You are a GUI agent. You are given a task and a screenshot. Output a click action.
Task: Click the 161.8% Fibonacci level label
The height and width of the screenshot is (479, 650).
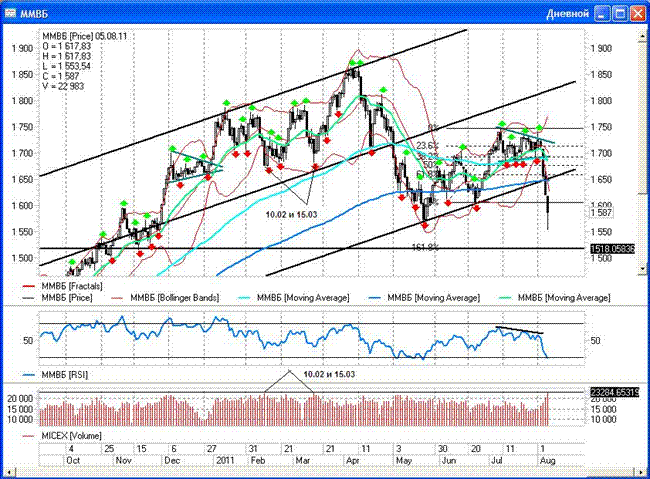pos(425,247)
